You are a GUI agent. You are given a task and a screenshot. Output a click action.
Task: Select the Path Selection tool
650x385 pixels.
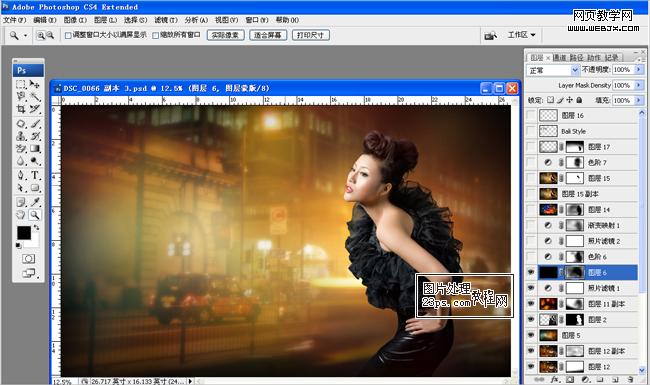(21, 188)
